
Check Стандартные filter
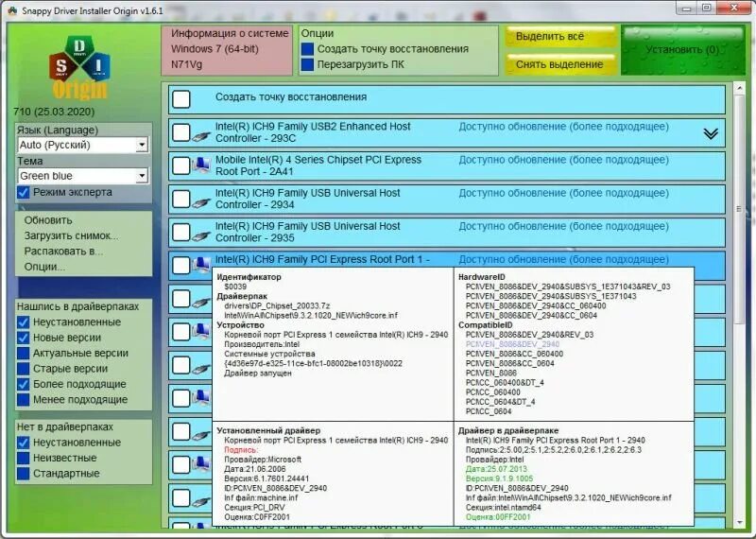pyautogui.click(x=23, y=474)
